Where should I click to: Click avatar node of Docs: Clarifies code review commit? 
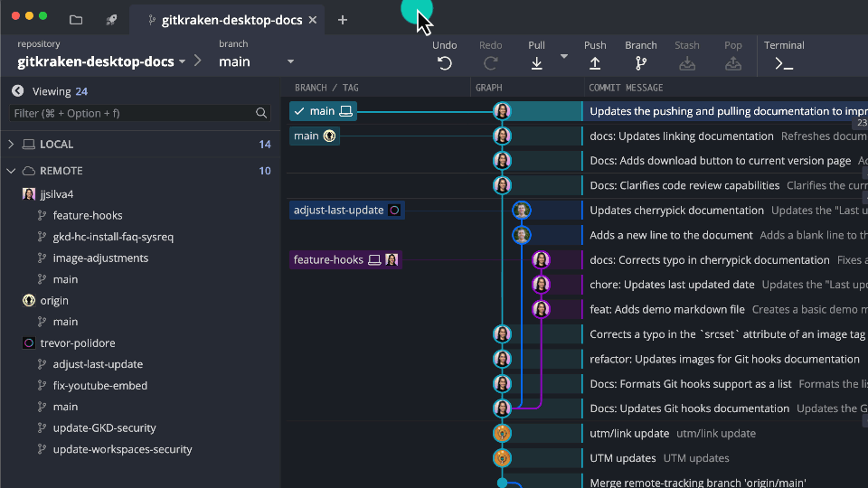coord(502,185)
